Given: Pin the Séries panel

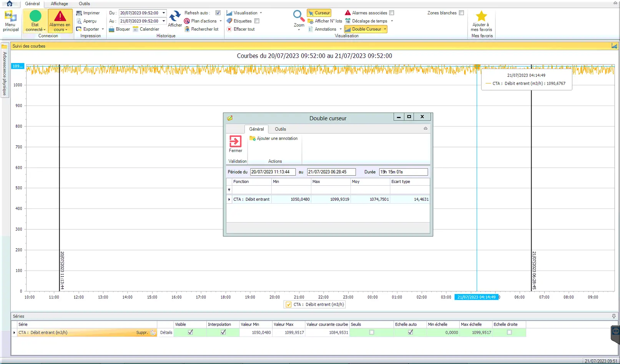Looking at the screenshot, I should (614, 316).
